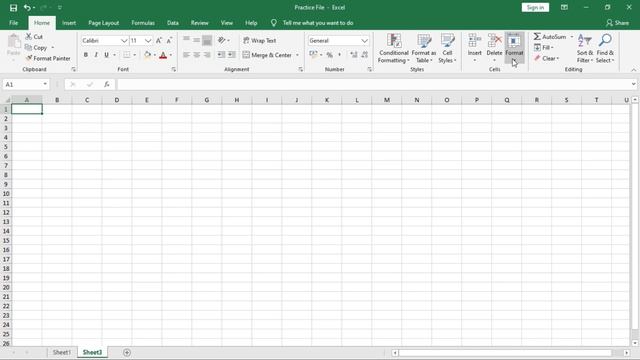The width and height of the screenshot is (640, 360).
Task: Open Format as Table gallery
Action: [x=424, y=48]
